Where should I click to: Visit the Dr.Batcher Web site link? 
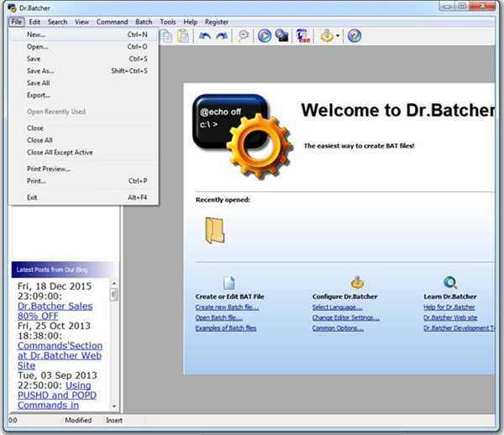[450, 317]
